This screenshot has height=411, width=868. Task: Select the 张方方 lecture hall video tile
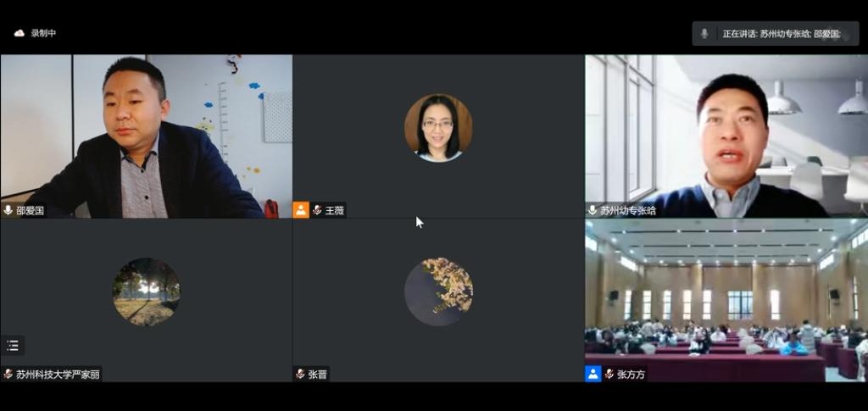726,300
